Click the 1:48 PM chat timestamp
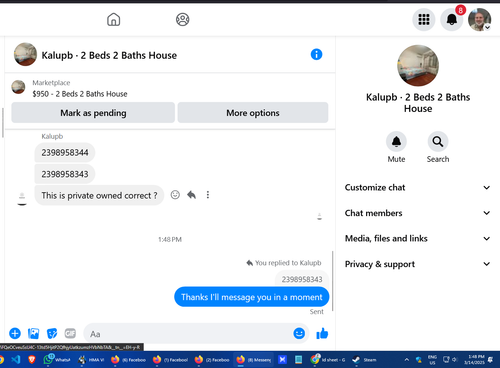The width and height of the screenshot is (500, 368). (x=170, y=239)
